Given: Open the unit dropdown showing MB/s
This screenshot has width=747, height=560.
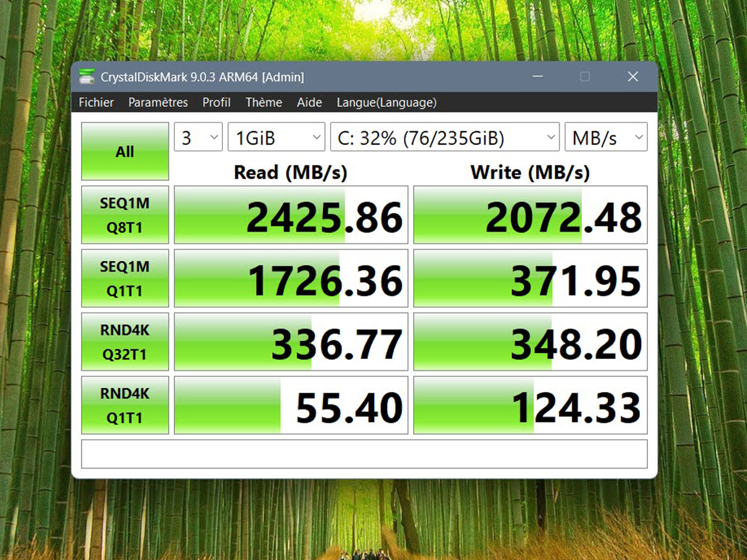Looking at the screenshot, I should coord(606,137).
